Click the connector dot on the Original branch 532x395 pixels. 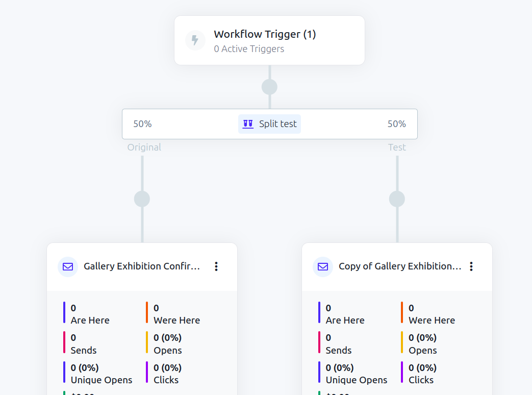point(142,199)
